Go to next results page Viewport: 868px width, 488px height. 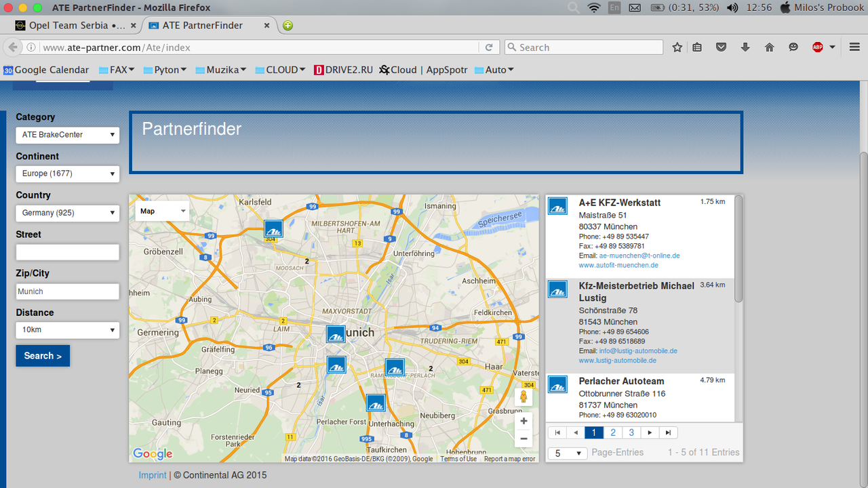click(650, 432)
